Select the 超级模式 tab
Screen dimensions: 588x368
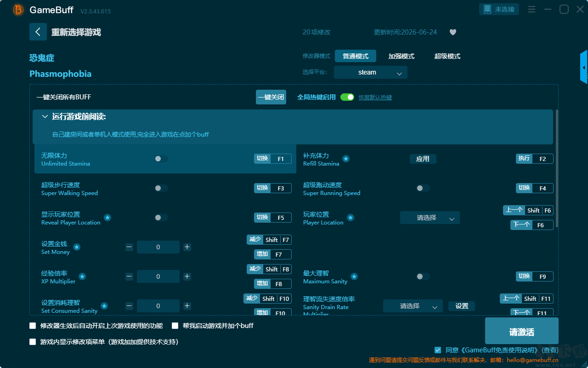447,56
